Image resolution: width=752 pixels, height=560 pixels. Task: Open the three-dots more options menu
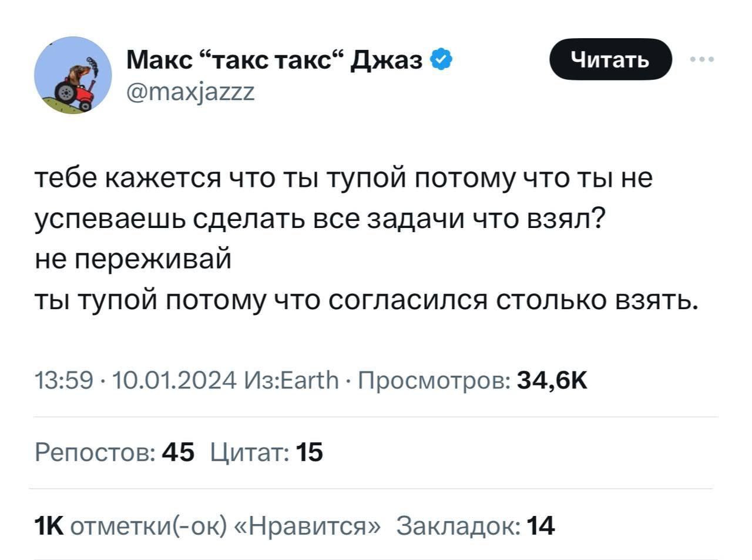[703, 59]
